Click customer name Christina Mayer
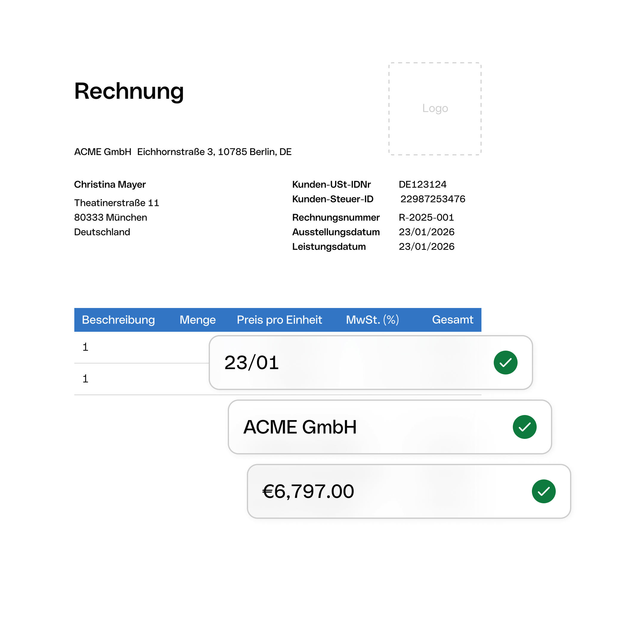This screenshot has width=644, height=644. (x=110, y=184)
